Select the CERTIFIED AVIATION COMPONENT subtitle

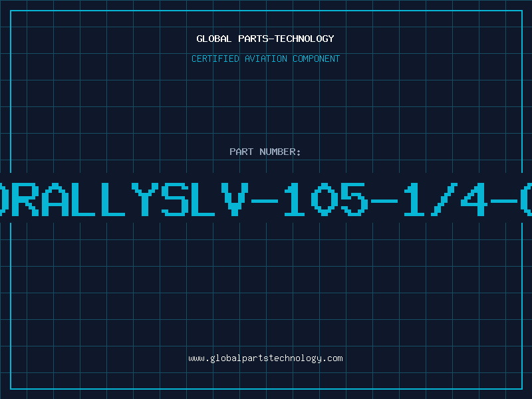pyautogui.click(x=265, y=59)
